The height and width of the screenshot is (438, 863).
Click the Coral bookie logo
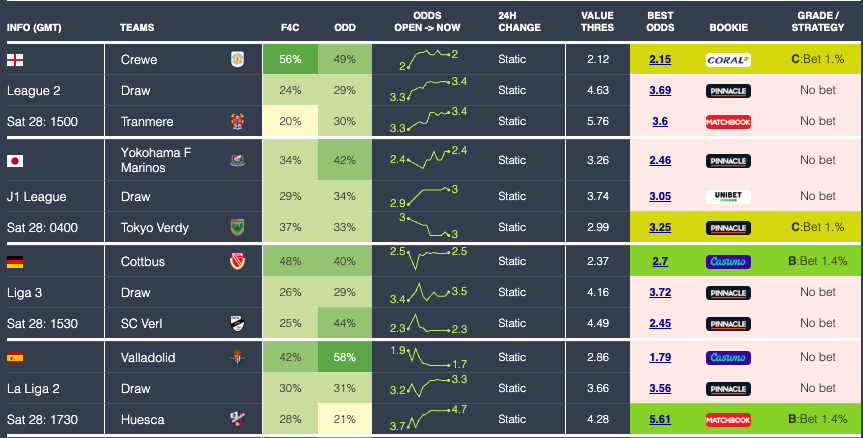point(728,60)
